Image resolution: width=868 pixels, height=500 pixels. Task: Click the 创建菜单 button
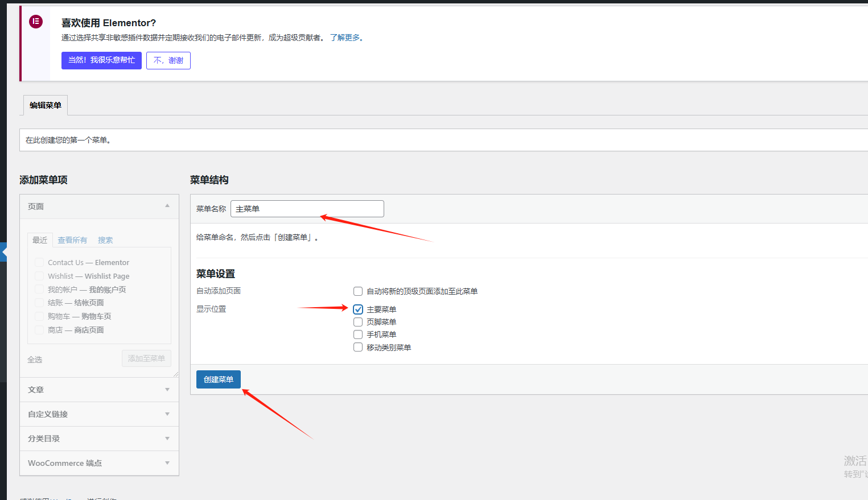pos(218,379)
